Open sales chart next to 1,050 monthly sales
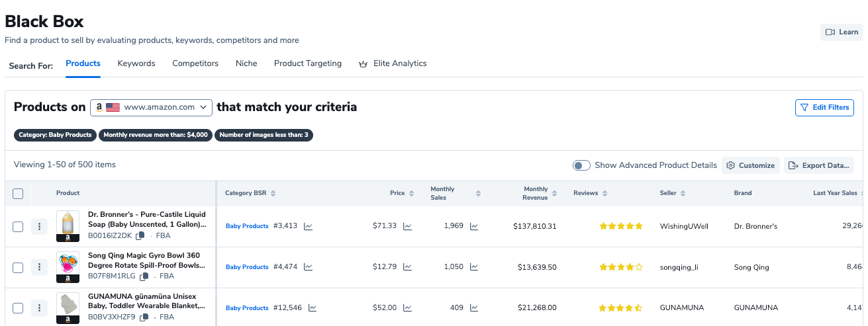The image size is (868, 326). [474, 267]
